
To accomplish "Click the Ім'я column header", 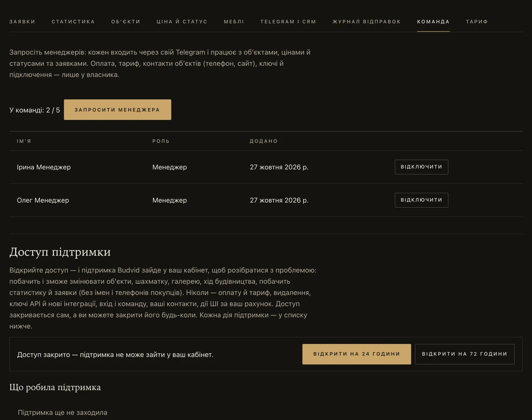I will click(x=24, y=141).
